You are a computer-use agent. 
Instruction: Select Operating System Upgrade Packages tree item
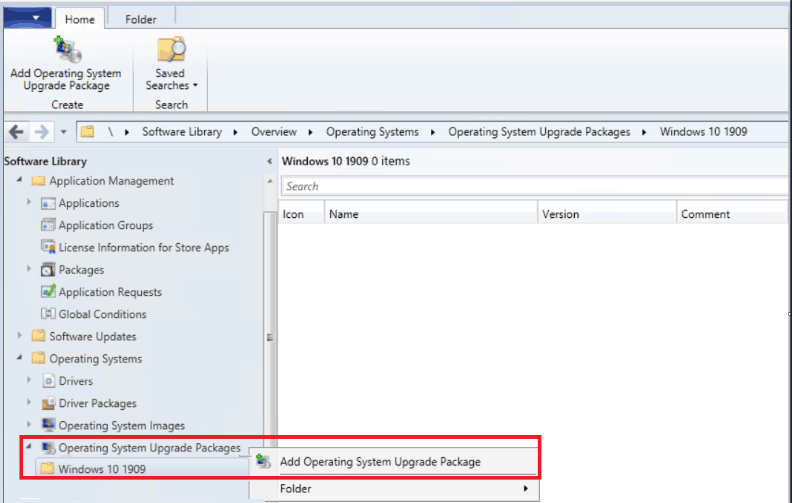[141, 448]
